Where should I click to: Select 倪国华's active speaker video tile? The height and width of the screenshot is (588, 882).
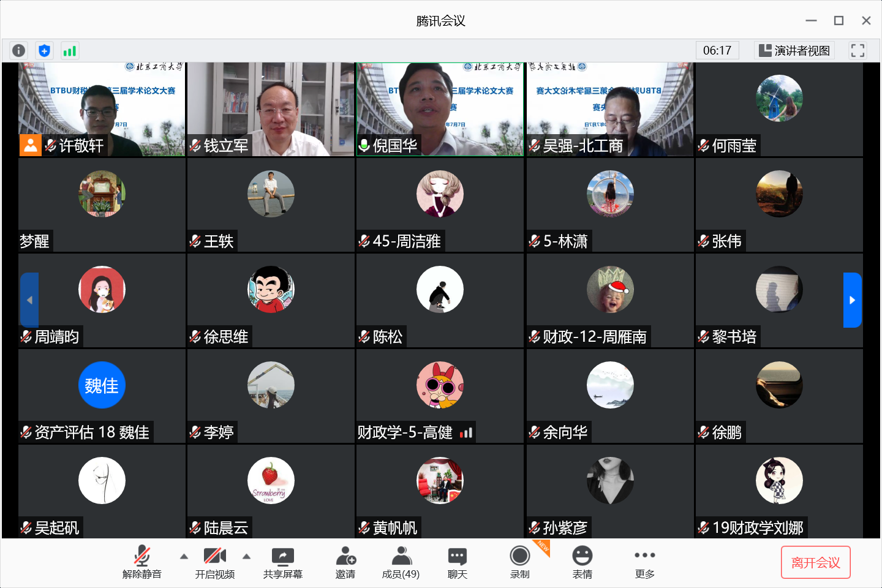click(440, 109)
